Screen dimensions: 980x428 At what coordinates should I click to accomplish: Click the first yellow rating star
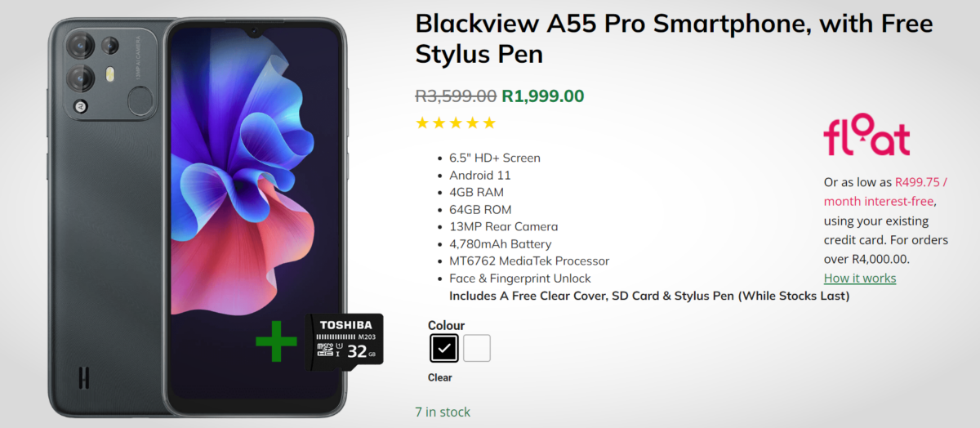point(422,123)
